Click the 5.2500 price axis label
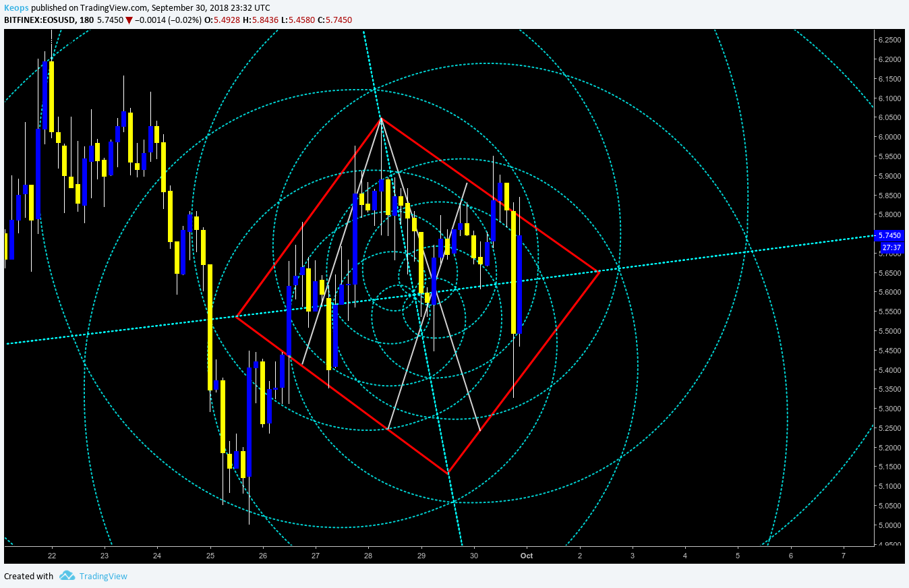The width and height of the screenshot is (909, 588). click(x=889, y=428)
